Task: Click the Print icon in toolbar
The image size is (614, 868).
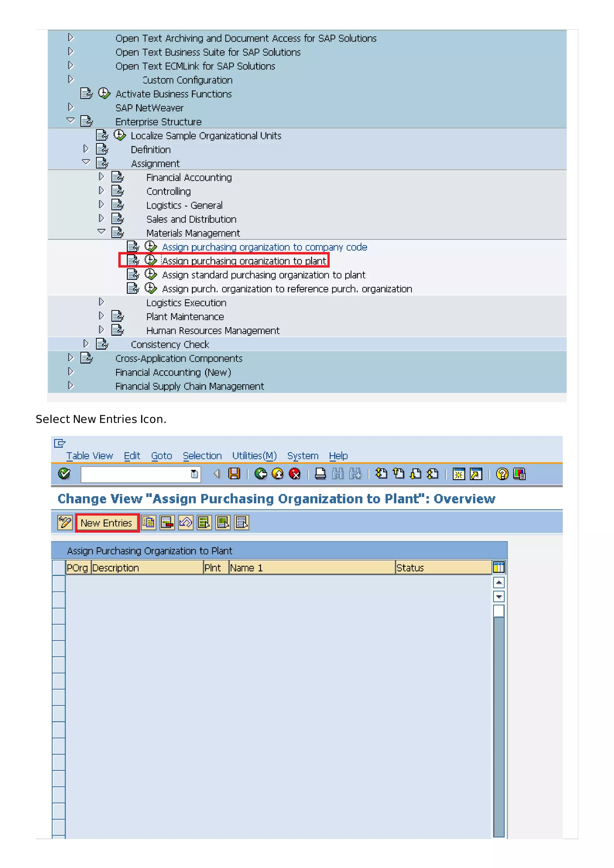Action: 320,474
